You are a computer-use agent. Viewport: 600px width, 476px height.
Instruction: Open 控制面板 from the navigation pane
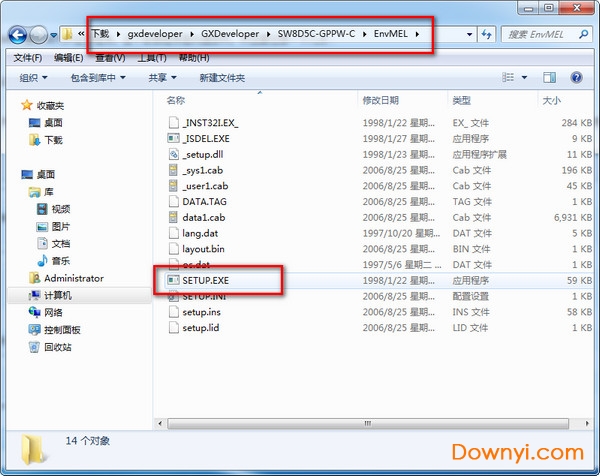point(62,330)
